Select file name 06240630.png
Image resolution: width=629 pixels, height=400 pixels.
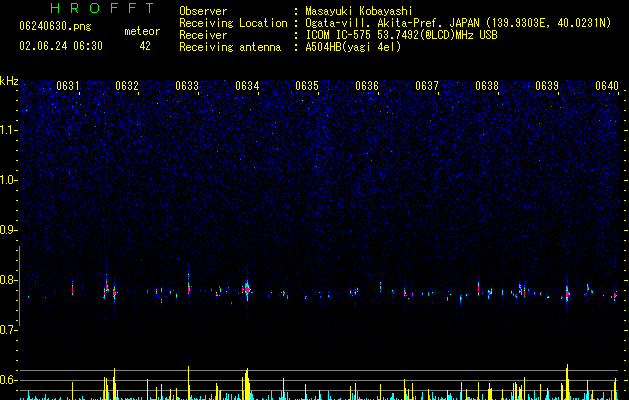click(55, 26)
